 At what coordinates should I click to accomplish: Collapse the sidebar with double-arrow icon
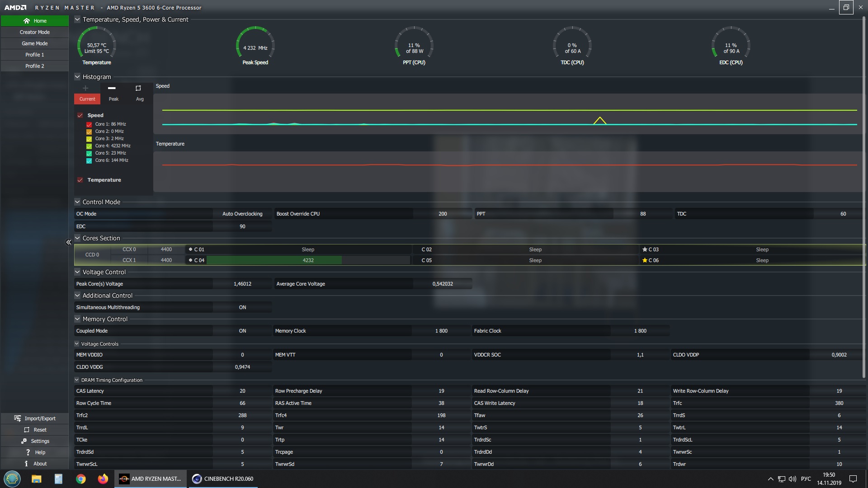coord(69,242)
